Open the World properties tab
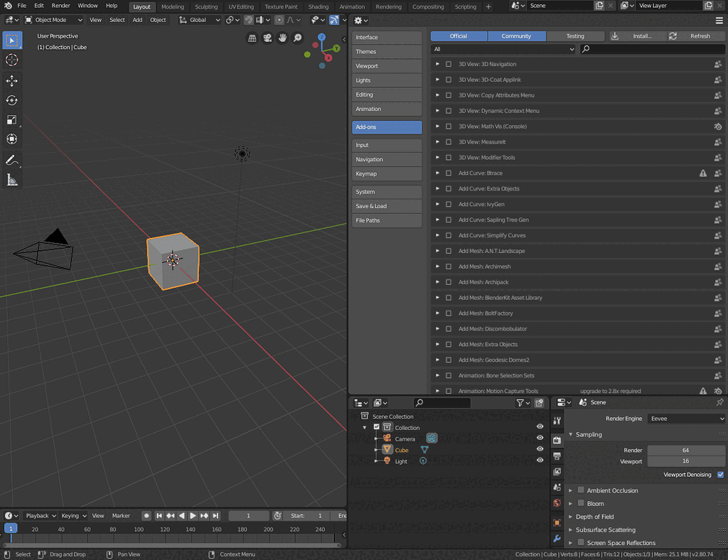728x560 pixels. [557, 503]
